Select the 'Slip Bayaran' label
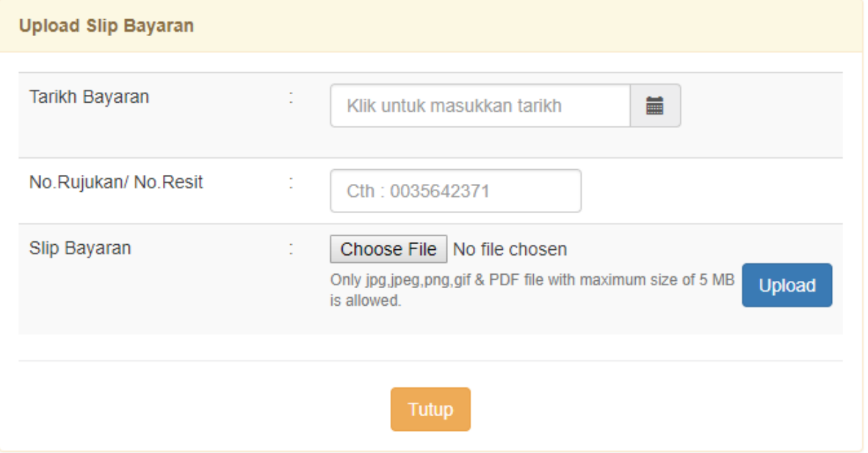Screen dimensions: 868x453 80,248
